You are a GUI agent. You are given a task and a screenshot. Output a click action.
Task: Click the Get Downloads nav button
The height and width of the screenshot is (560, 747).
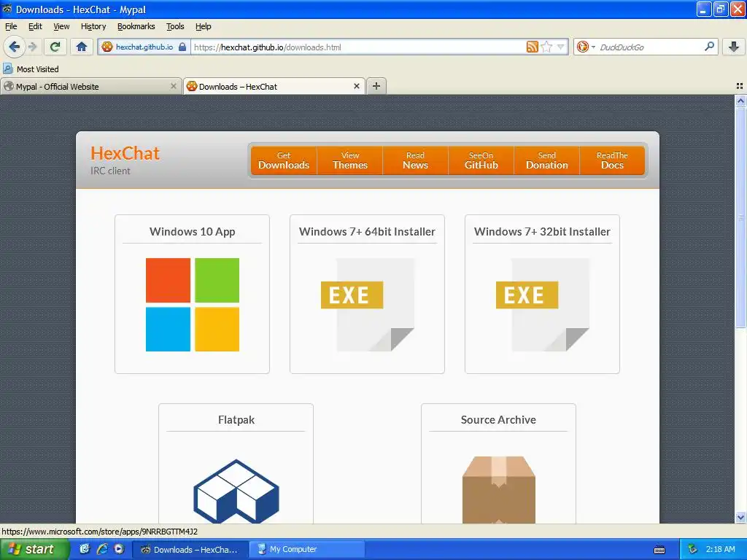[284, 160]
